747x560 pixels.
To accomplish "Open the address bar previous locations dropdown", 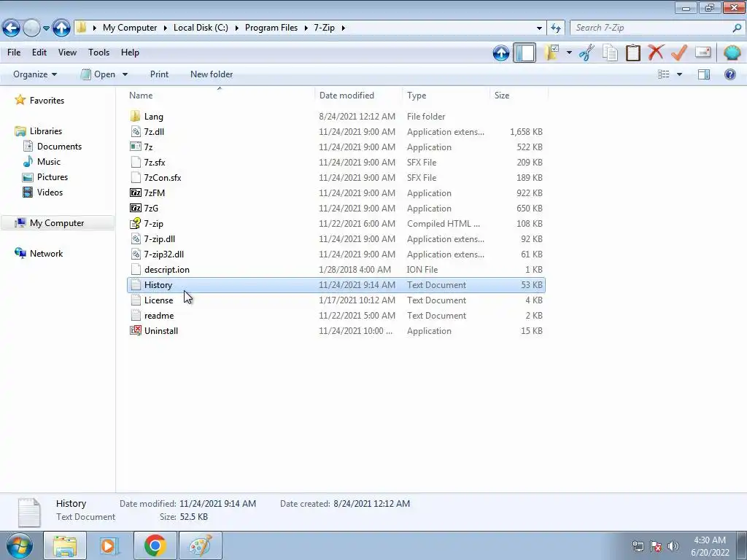I will 539,28.
